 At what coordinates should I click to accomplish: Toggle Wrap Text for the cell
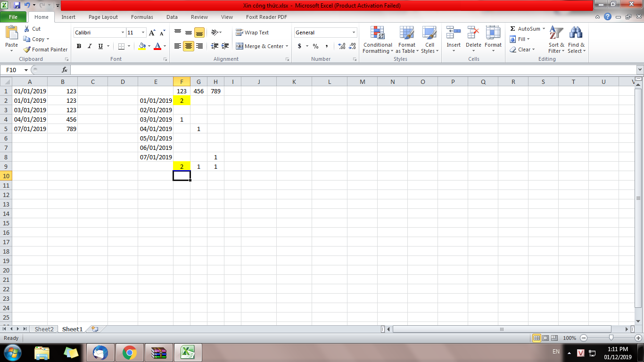coord(252,33)
